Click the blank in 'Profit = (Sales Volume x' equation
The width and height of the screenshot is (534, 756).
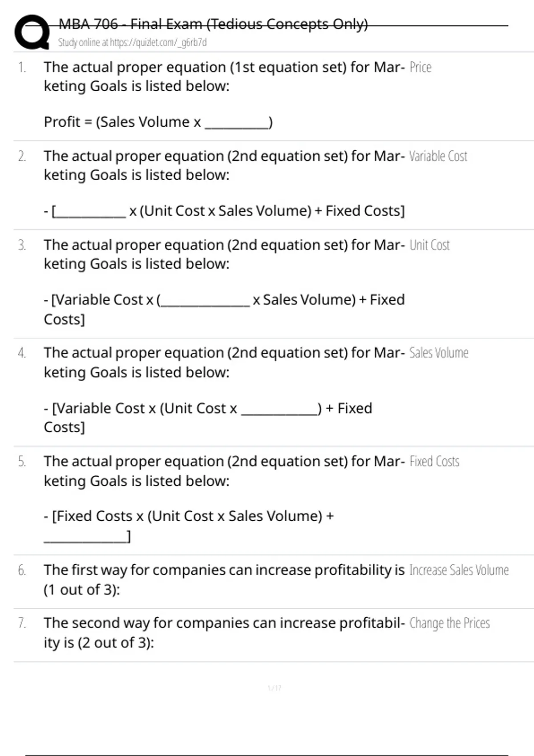[x=237, y=124]
